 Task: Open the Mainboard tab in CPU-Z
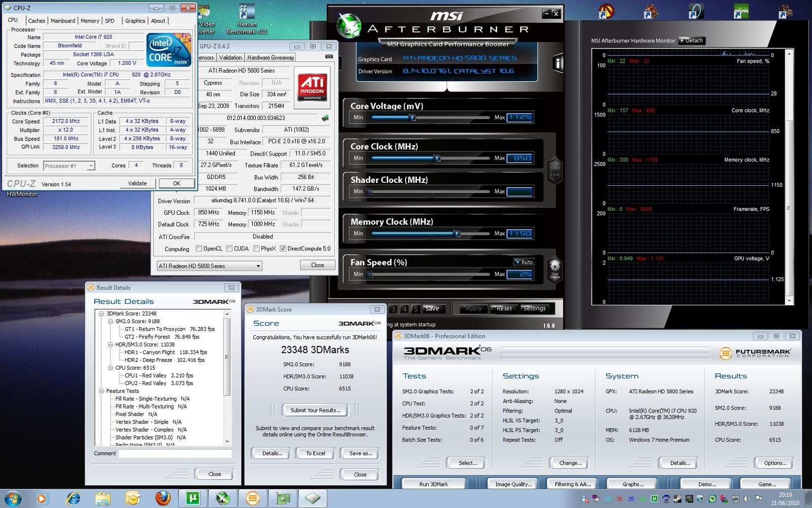point(63,21)
